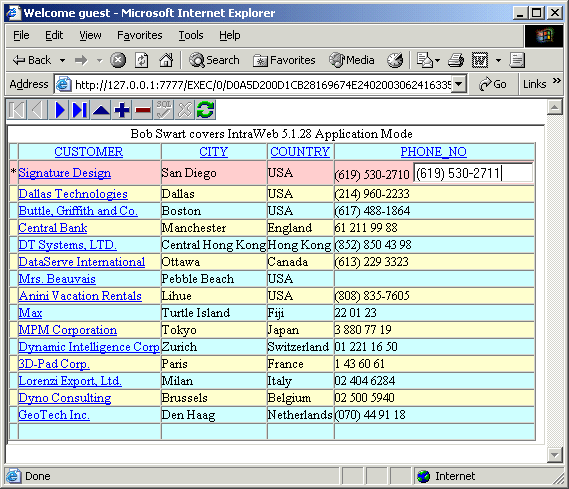Screen dimensions: 569x489
Task: Open the File menu
Action: 21,35
